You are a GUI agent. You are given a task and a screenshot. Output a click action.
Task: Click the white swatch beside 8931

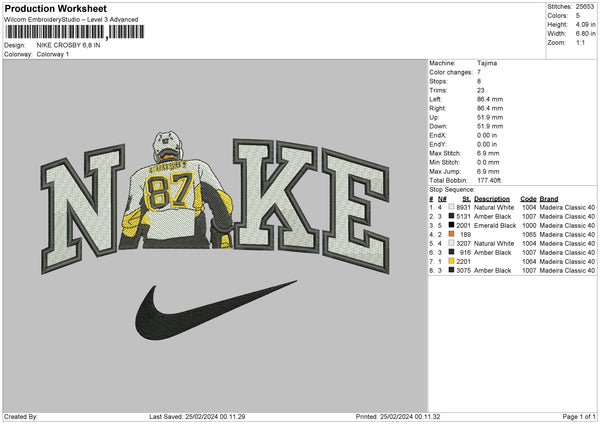[x=452, y=207]
